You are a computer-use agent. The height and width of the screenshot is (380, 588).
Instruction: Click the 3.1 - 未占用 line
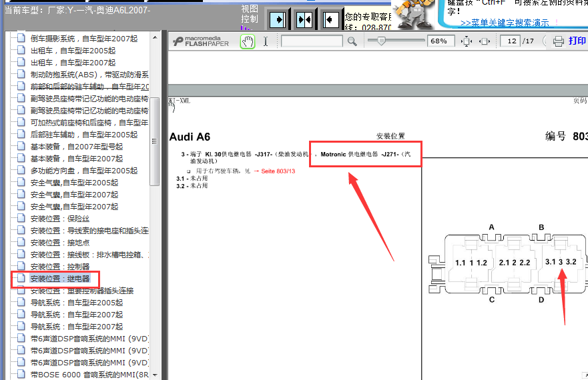[192, 179]
